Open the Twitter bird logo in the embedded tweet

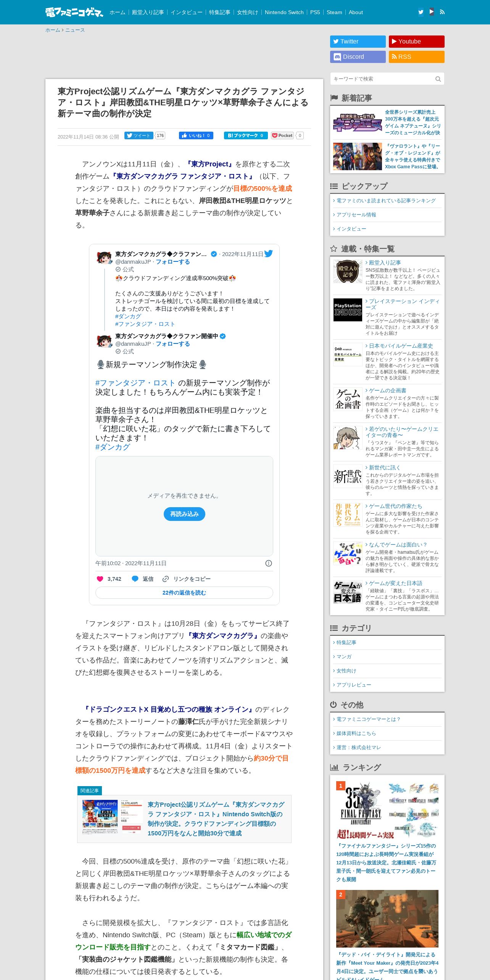pyautogui.click(x=268, y=254)
